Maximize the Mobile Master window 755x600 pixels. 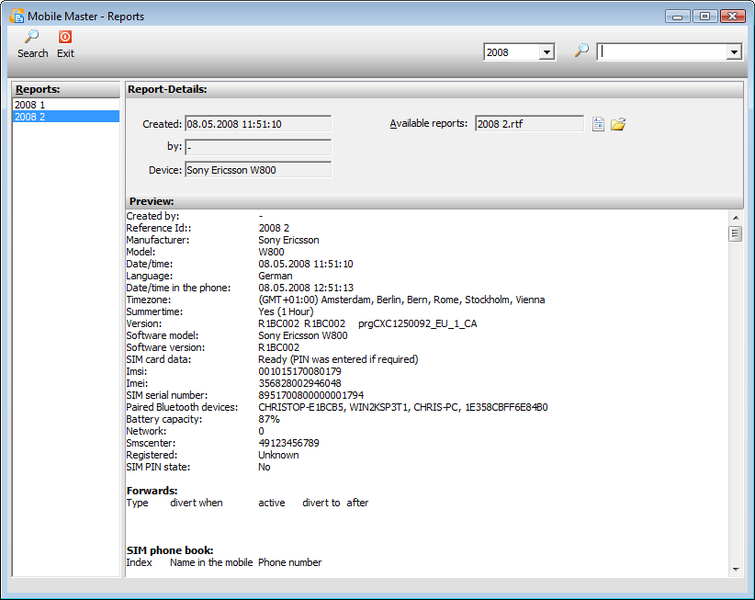pos(705,16)
